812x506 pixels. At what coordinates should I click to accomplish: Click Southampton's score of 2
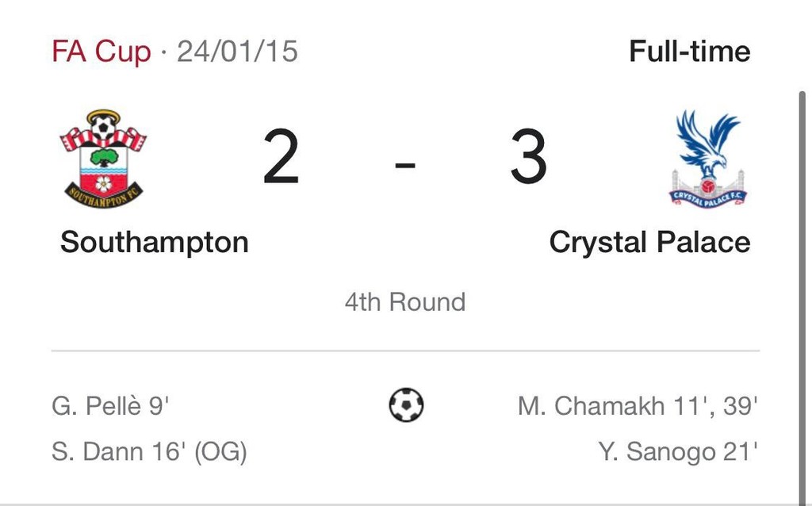[x=282, y=159]
